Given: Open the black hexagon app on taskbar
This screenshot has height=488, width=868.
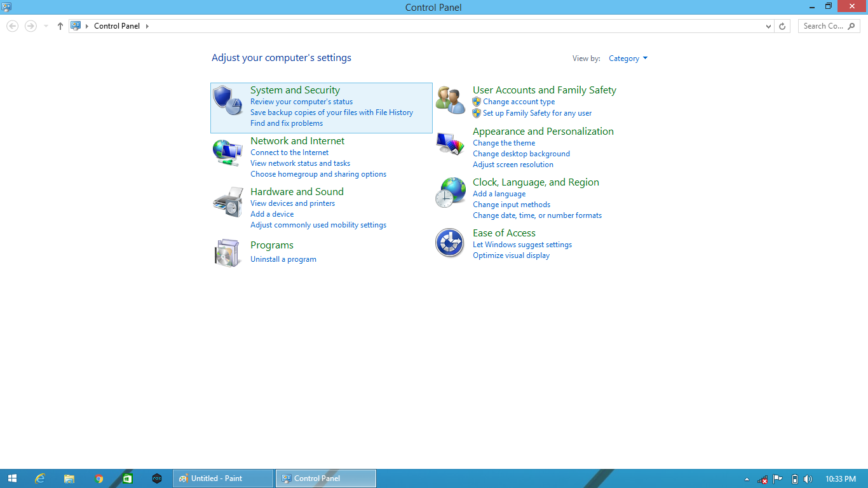Looking at the screenshot, I should pos(157,478).
